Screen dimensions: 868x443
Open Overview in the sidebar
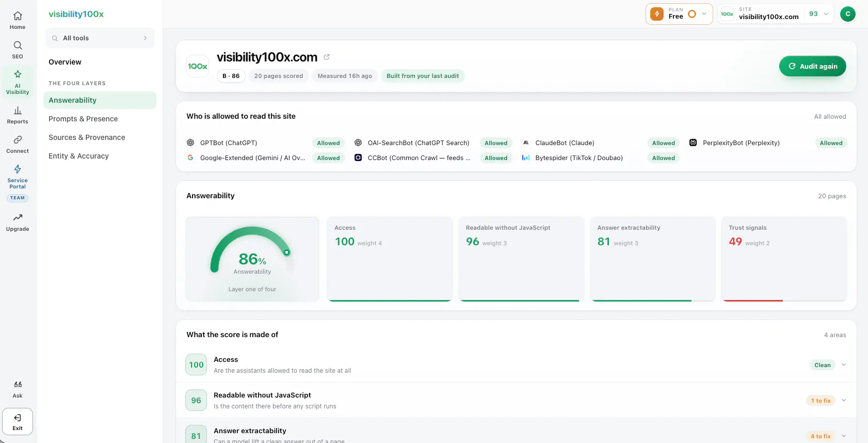point(65,62)
